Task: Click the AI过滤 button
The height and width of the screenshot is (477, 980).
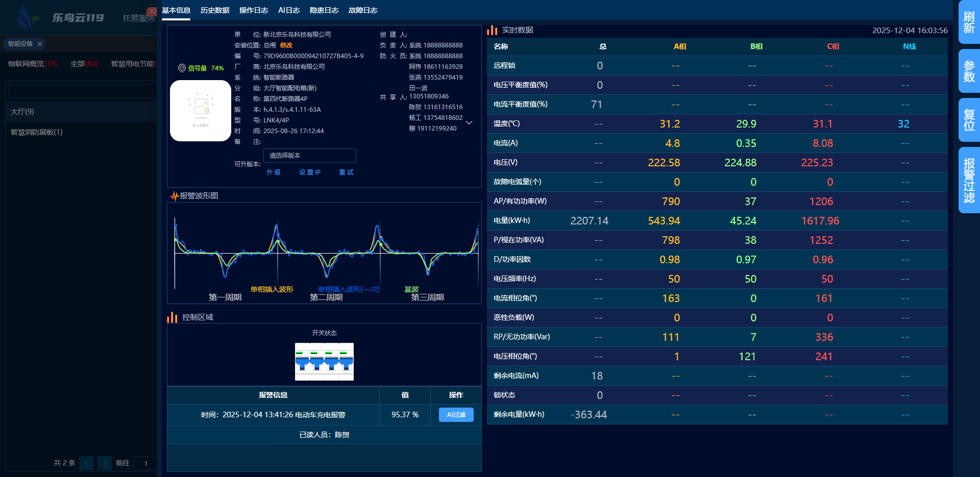Action: click(456, 415)
